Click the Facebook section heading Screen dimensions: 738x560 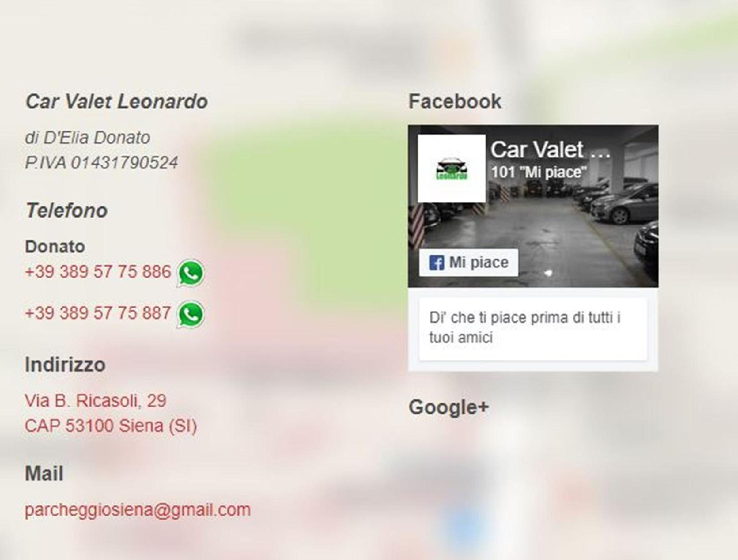coord(455,101)
